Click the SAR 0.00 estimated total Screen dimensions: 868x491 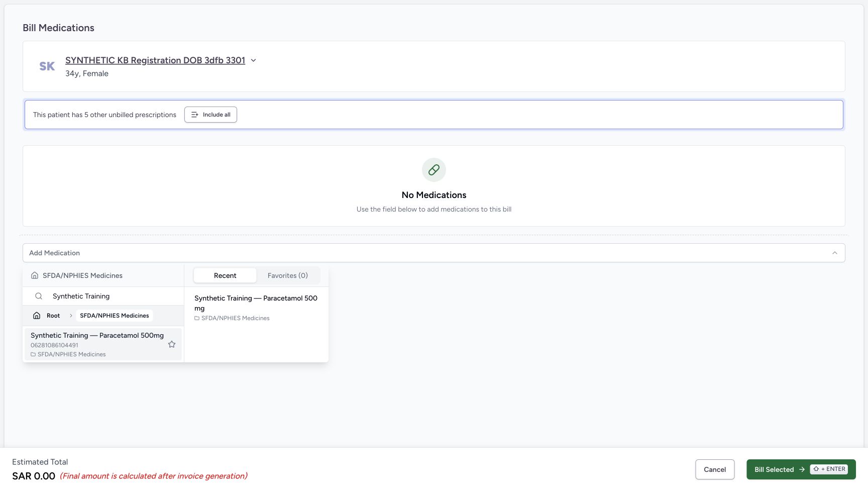point(34,476)
